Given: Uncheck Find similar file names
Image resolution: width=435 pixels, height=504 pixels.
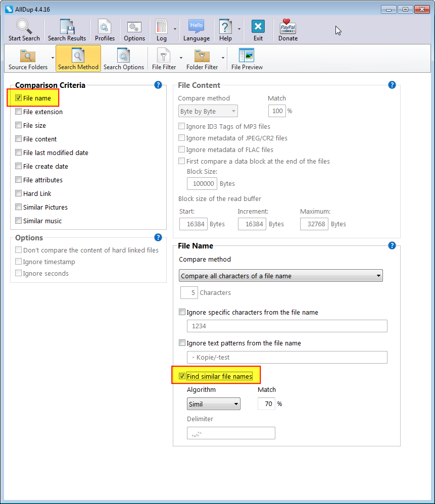Looking at the screenshot, I should tap(182, 376).
